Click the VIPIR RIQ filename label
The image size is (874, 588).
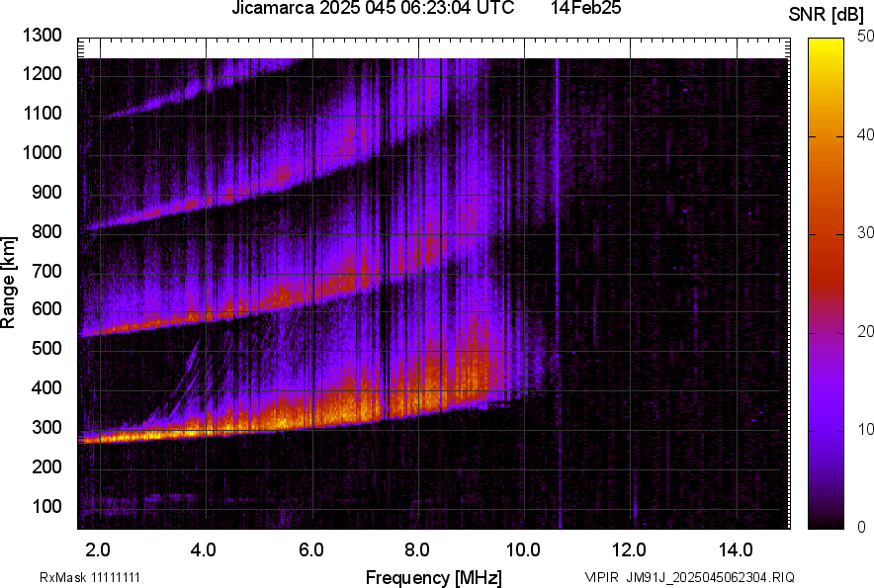click(689, 577)
